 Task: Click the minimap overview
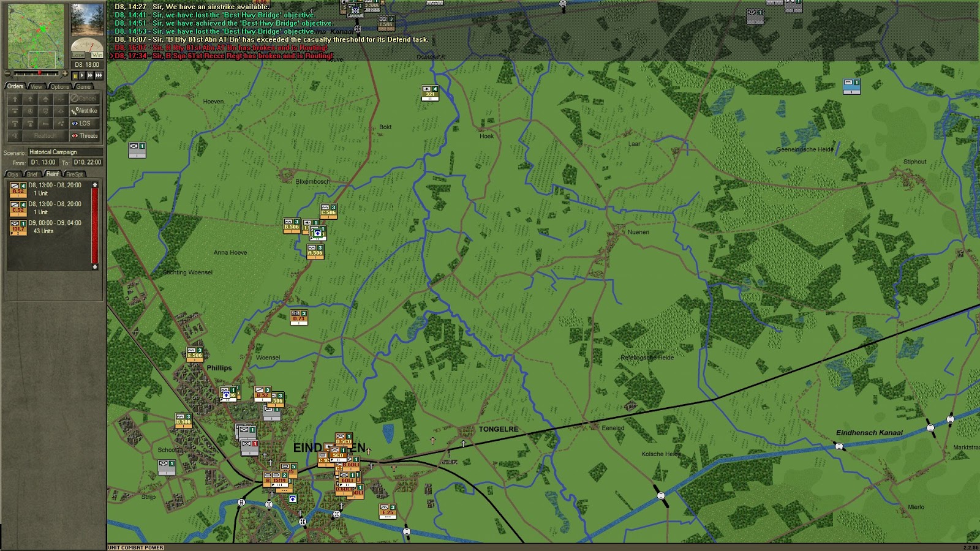(36, 37)
